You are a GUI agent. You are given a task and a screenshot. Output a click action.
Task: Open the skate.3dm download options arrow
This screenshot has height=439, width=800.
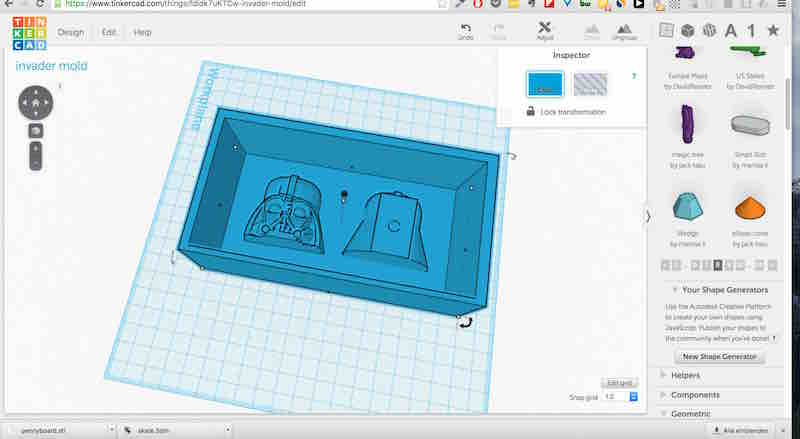click(228, 430)
